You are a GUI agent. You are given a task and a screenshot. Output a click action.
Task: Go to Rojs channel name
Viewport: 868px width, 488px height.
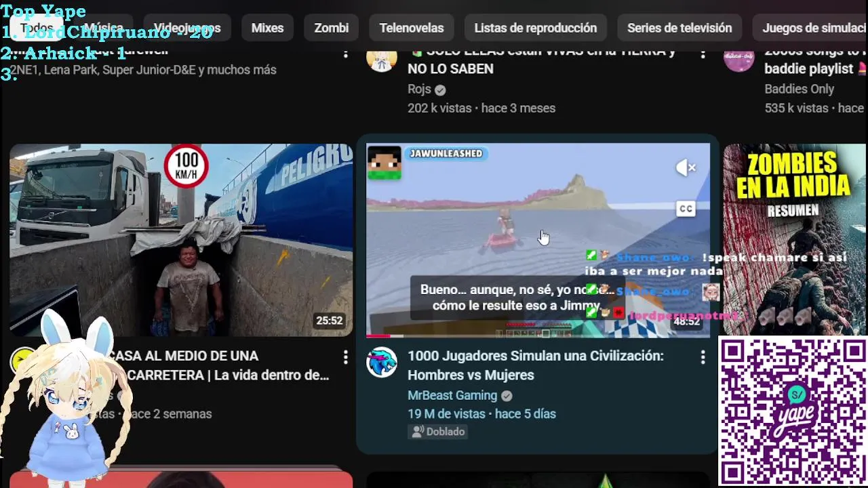point(419,89)
